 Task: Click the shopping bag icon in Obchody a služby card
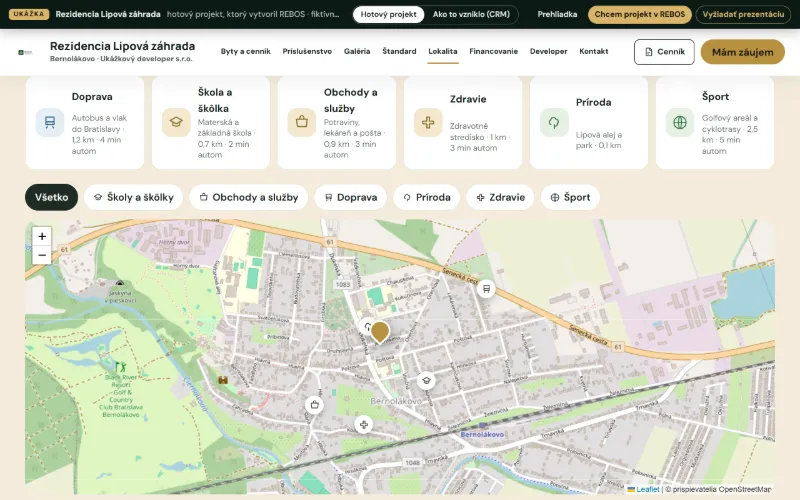302,122
